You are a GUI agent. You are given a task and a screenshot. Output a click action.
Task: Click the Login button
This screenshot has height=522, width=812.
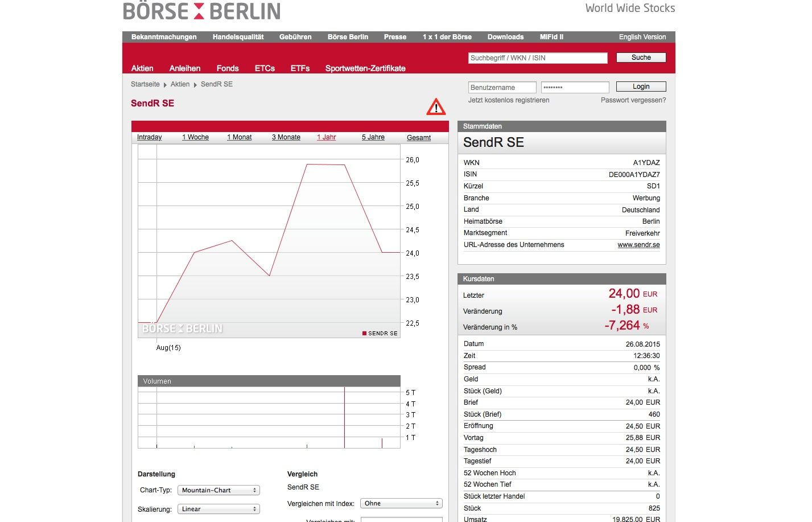(641, 87)
